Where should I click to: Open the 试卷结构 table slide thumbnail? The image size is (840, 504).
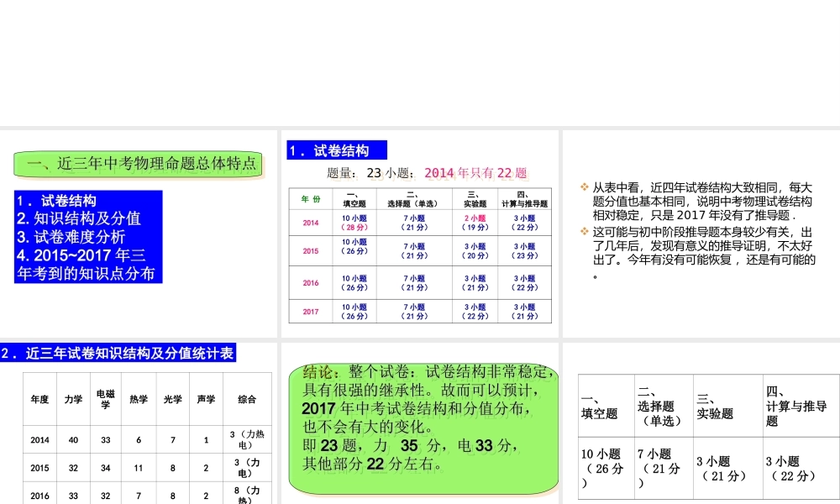(419, 234)
